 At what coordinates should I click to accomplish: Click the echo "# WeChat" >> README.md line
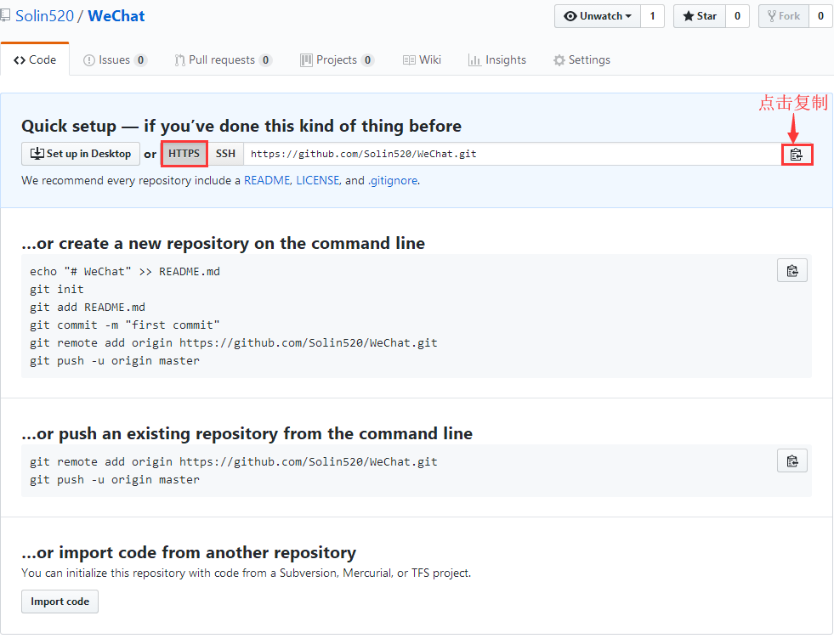pos(125,272)
